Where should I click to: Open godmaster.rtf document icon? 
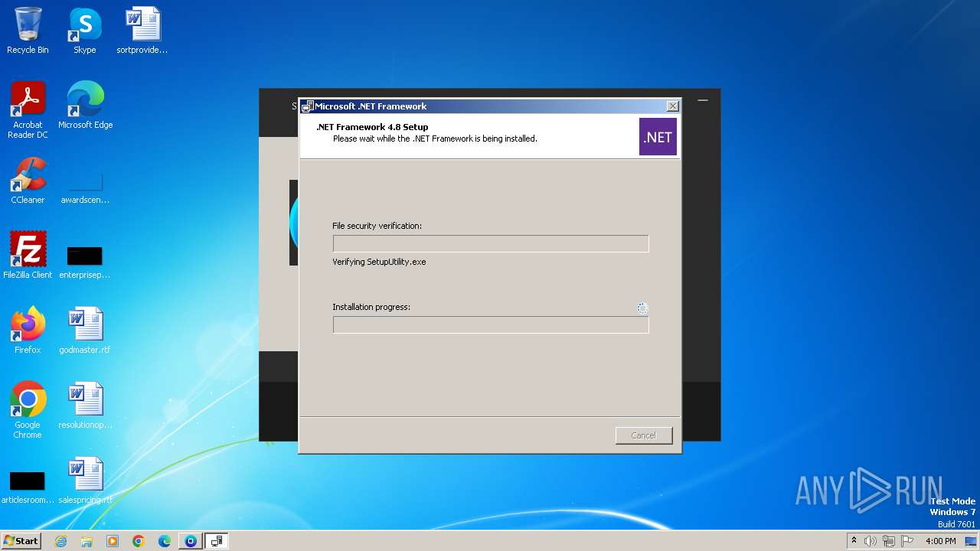[85, 330]
